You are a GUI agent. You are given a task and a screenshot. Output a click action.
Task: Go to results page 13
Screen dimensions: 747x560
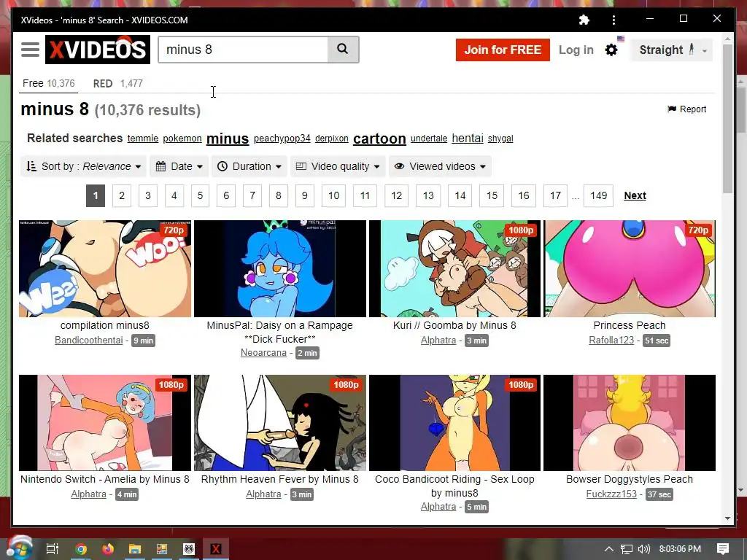[x=428, y=195]
